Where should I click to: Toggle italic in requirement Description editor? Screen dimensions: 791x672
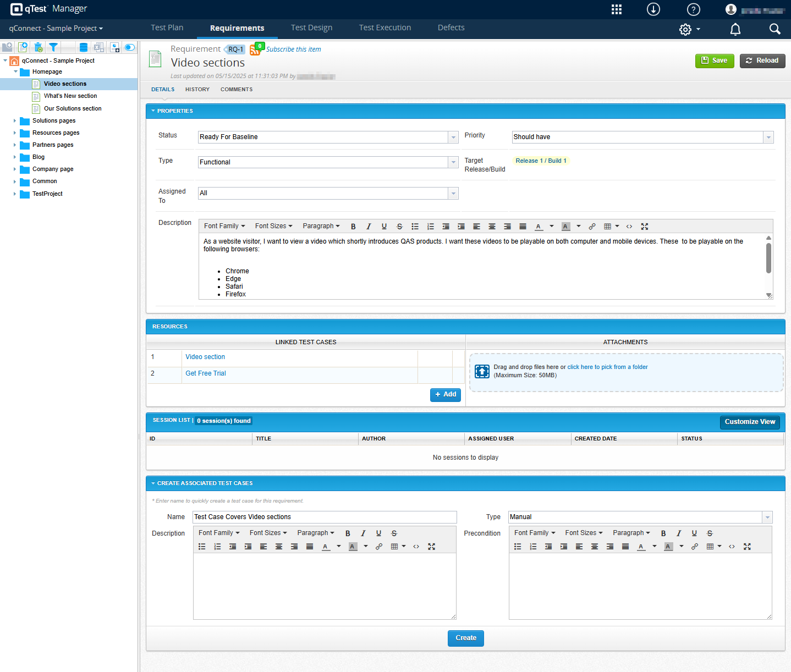pos(369,227)
